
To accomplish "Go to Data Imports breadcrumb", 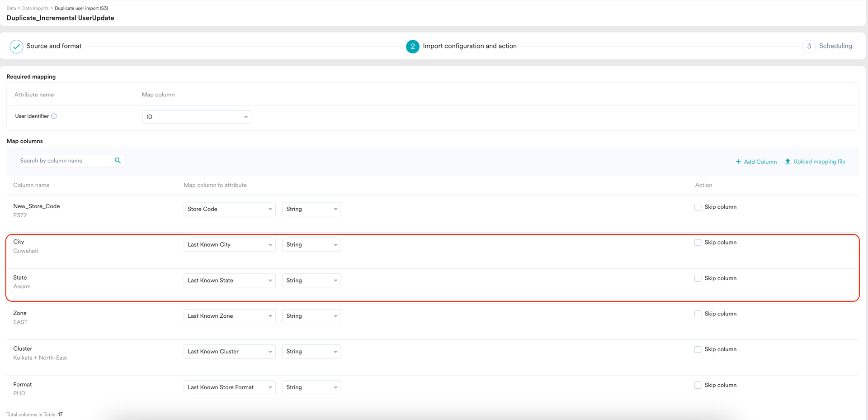I will click(35, 8).
